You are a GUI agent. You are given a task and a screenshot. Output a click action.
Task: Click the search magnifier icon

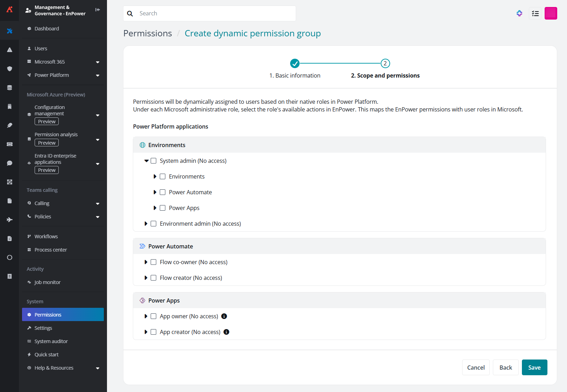(130, 14)
